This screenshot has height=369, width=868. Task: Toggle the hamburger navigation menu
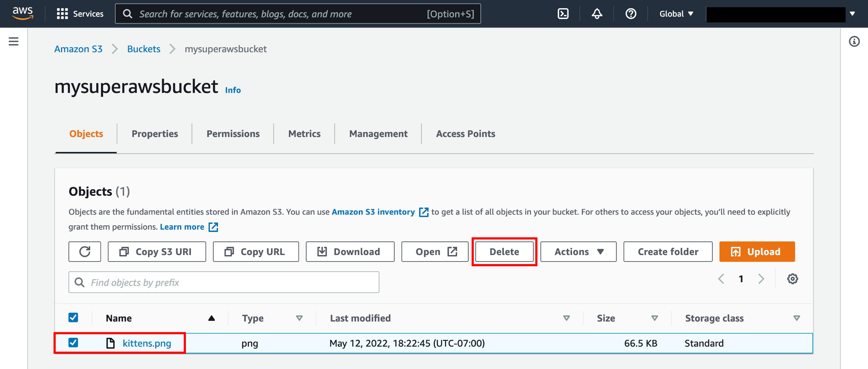point(13,41)
